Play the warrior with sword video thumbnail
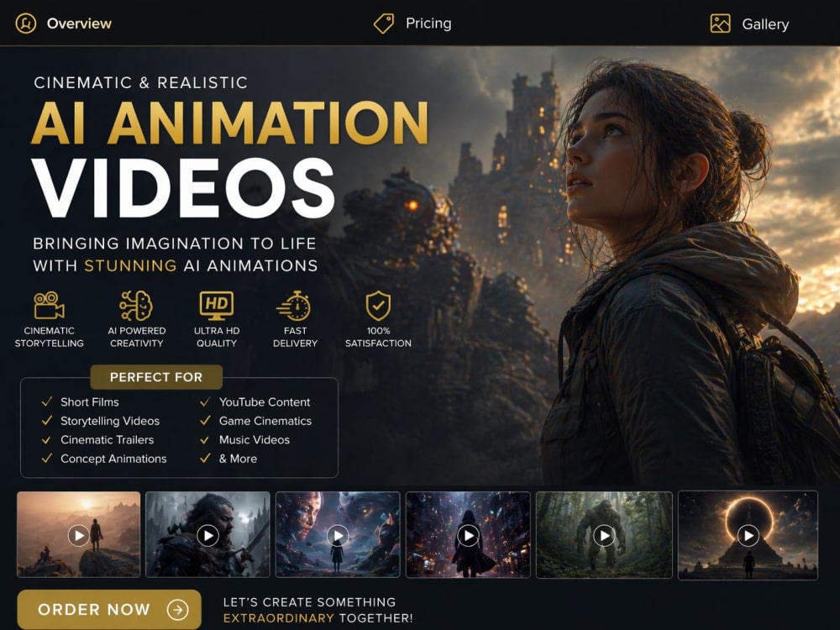Screen dimensions: 840x630 [207, 534]
